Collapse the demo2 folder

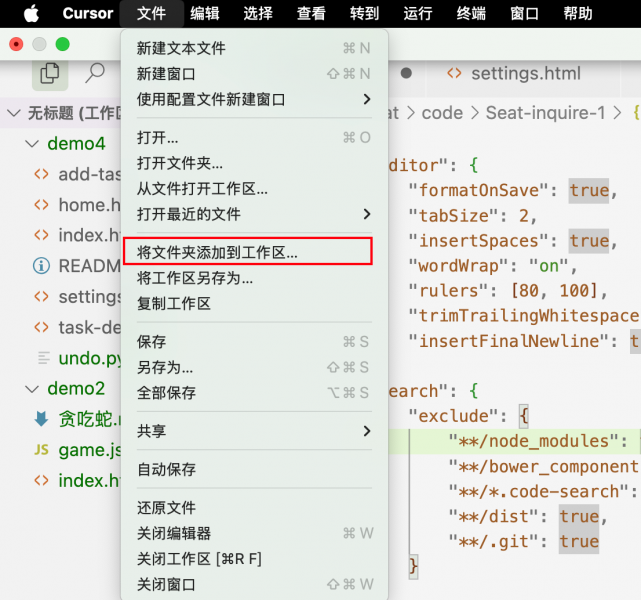coord(61,388)
